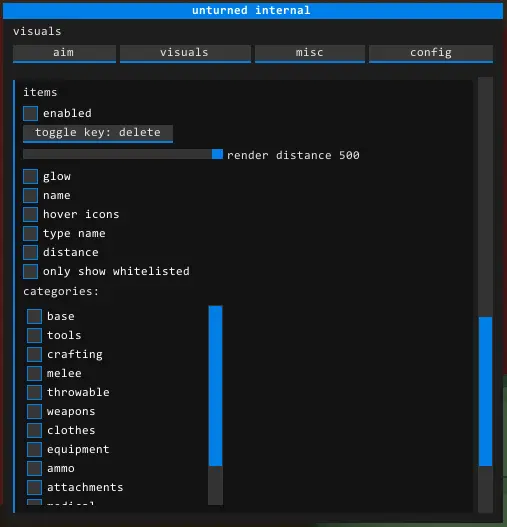This screenshot has height=527, width=507.
Task: Check the name option
Action: coord(30,195)
